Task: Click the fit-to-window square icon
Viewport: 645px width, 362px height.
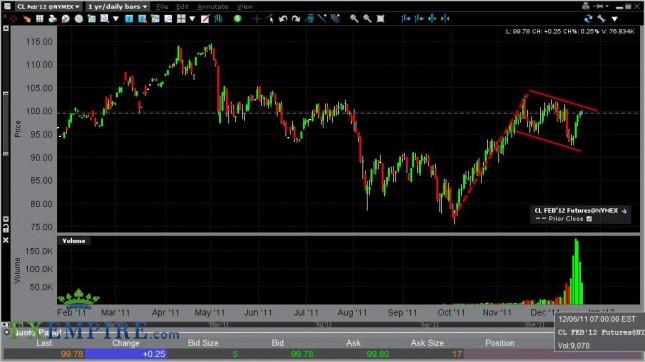Action: [x=381, y=19]
